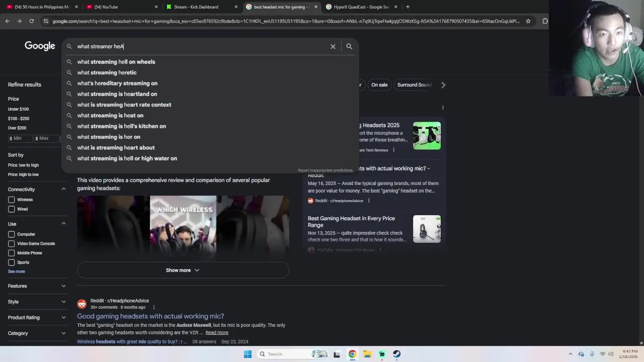Open Windows Start menu
The width and height of the screenshot is (644, 362).
[x=248, y=354]
